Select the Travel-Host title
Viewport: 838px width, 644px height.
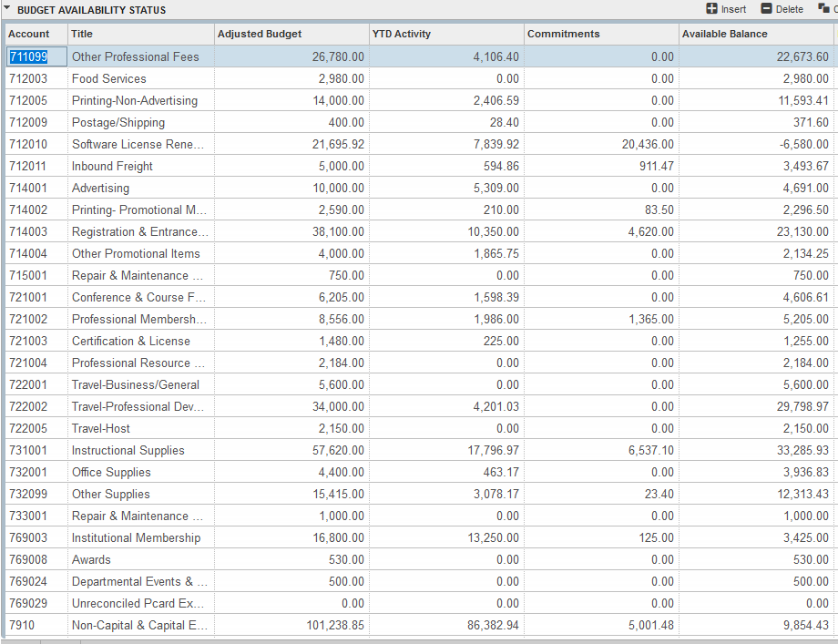point(101,429)
